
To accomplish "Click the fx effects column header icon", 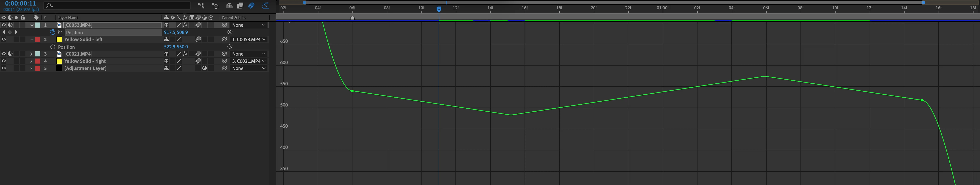I will pos(185,18).
